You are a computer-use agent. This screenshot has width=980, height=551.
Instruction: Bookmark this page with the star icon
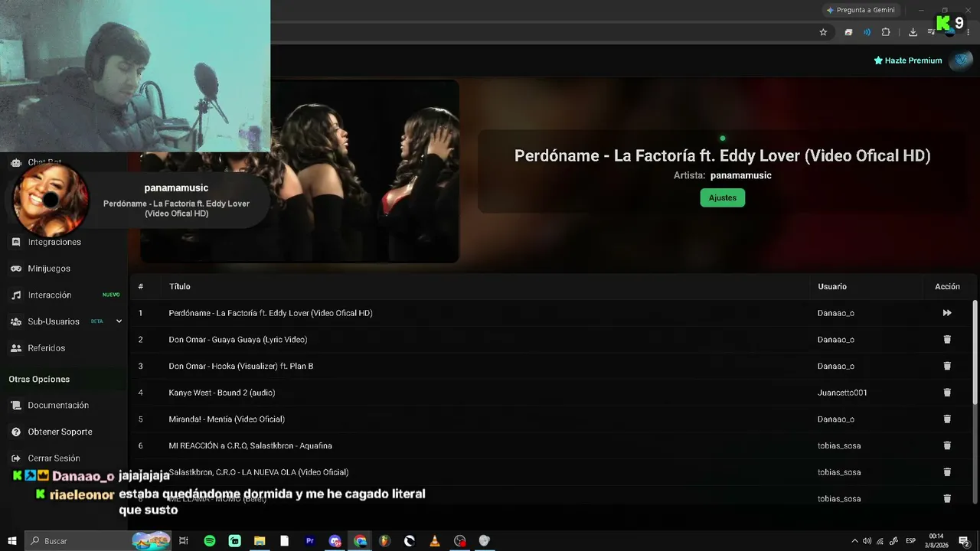point(823,32)
